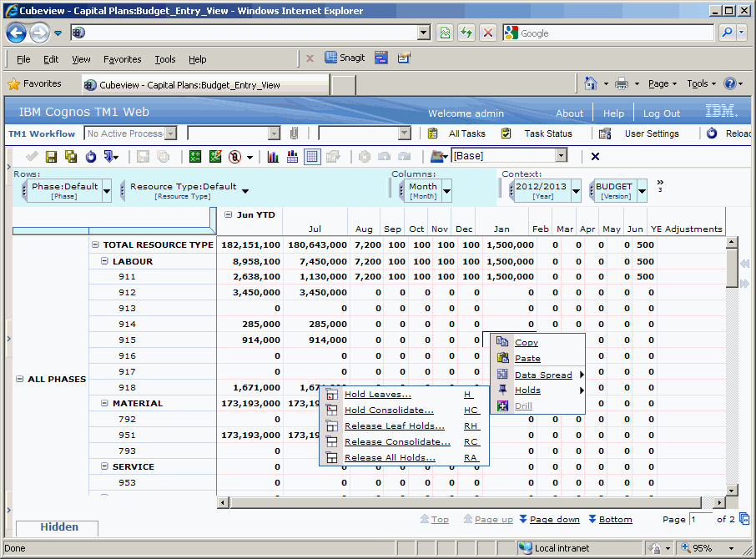The image size is (756, 559).
Task: Open the Resource Type:Default dropdown arrow
Action: click(245, 191)
